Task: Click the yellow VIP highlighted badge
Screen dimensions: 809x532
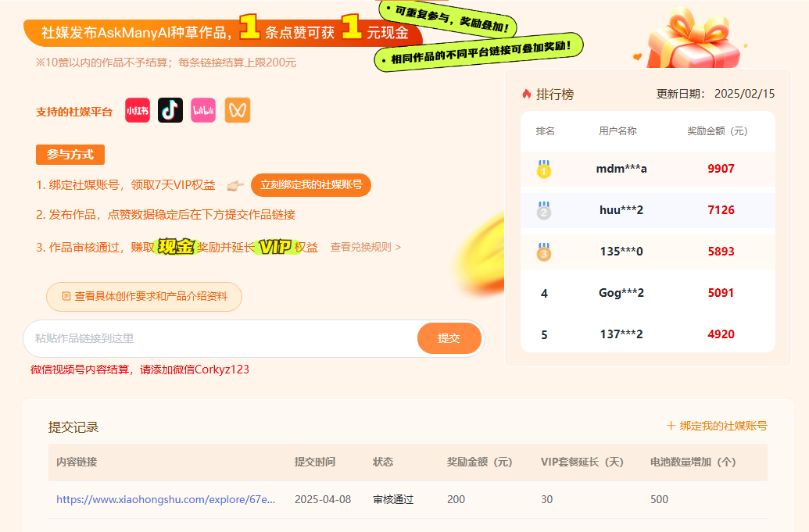Action: [x=275, y=246]
